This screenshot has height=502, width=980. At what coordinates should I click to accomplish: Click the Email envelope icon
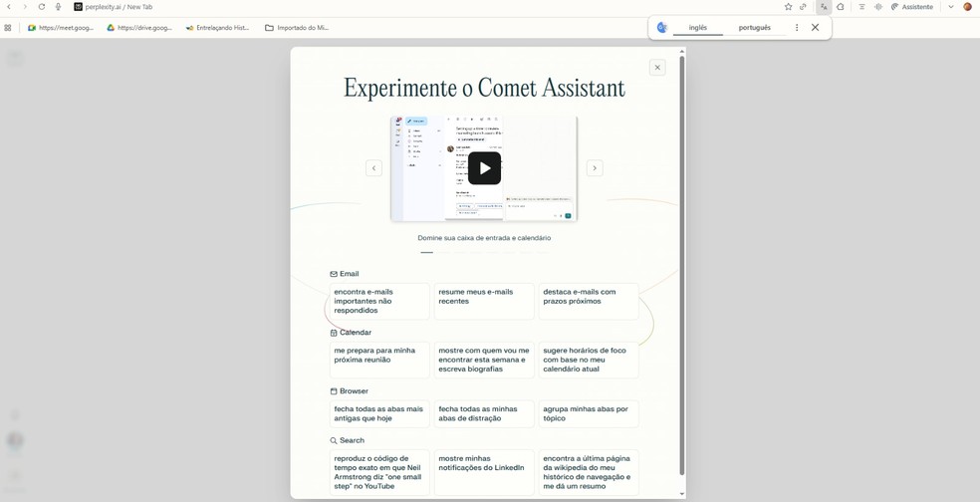coord(334,274)
